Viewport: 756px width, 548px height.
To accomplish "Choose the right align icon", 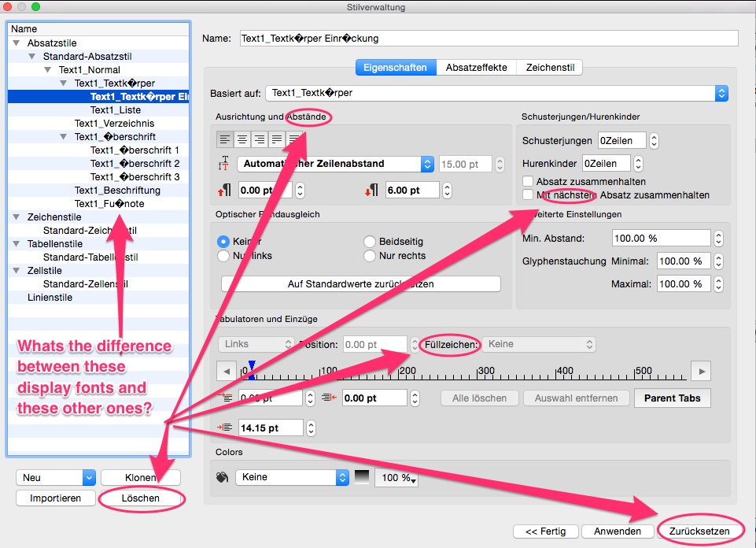I will click(259, 139).
